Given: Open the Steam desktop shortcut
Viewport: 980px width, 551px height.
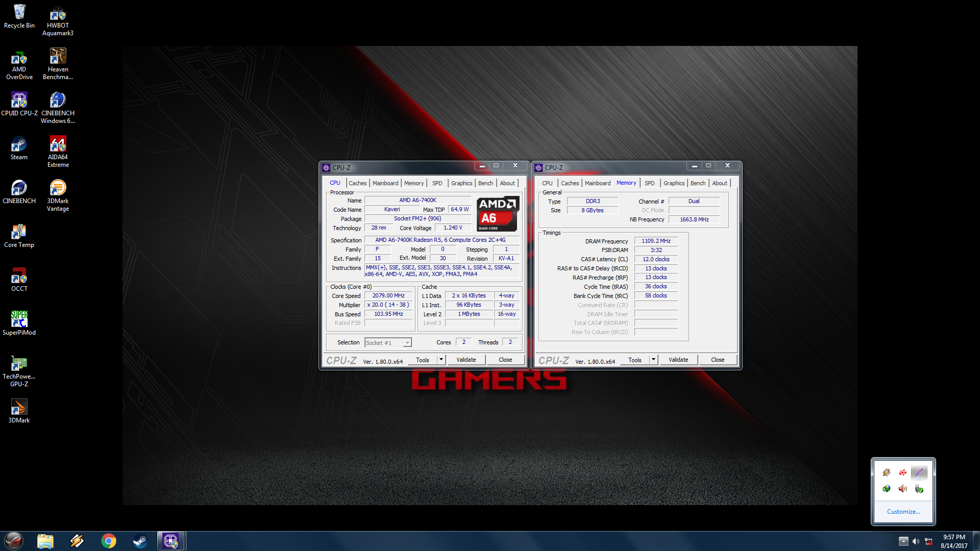Looking at the screenshot, I should click(x=19, y=148).
